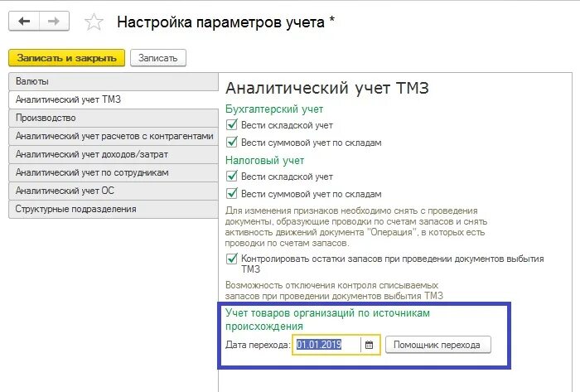Add page to favorites with star icon

pyautogui.click(x=94, y=22)
